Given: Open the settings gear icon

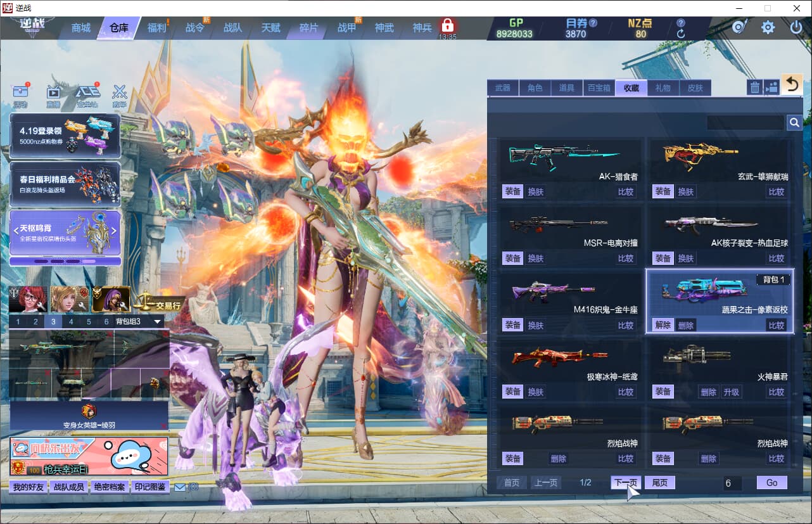Looking at the screenshot, I should tap(768, 27).
